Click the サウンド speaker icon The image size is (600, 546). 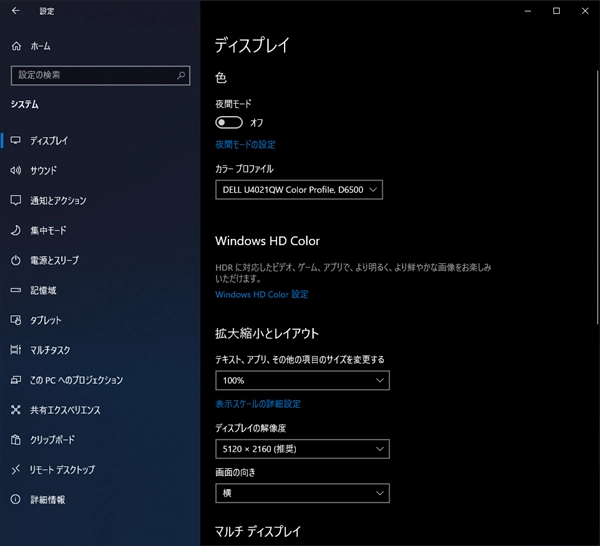[x=16, y=170]
